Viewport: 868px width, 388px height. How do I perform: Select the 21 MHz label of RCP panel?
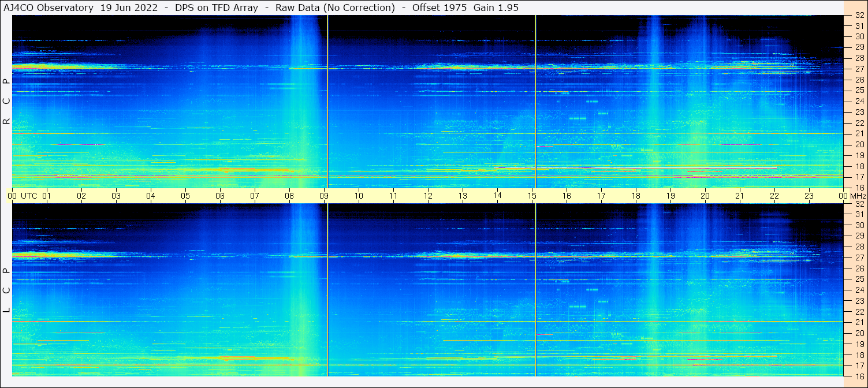(x=859, y=133)
